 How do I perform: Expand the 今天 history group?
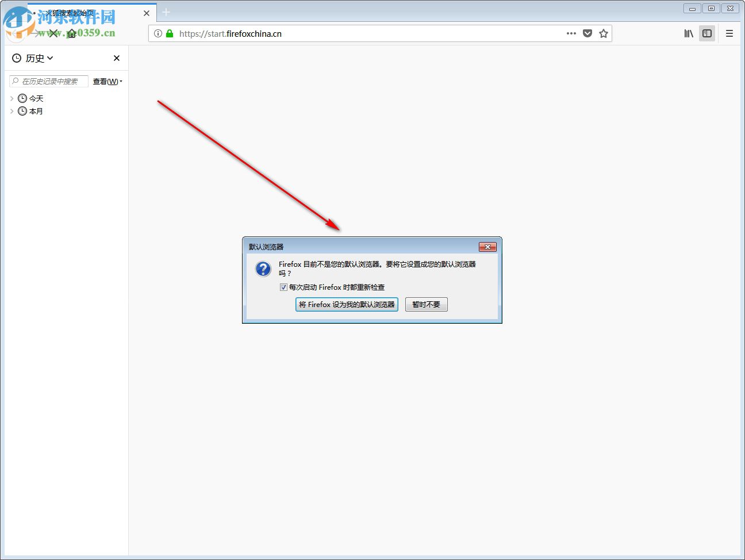[x=12, y=98]
